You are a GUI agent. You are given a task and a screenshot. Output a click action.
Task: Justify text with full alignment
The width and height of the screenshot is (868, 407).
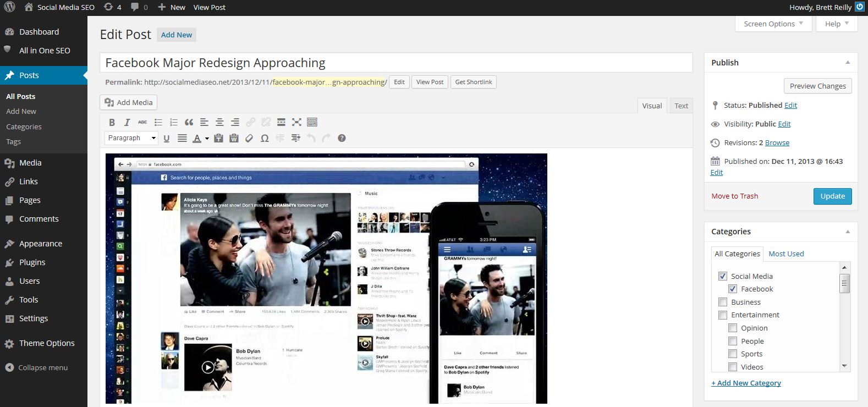182,138
